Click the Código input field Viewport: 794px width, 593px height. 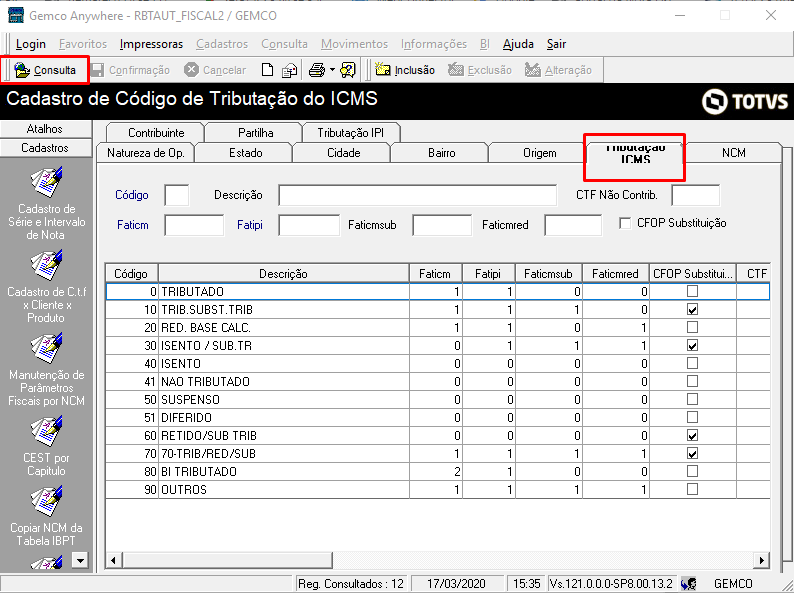[x=177, y=195]
